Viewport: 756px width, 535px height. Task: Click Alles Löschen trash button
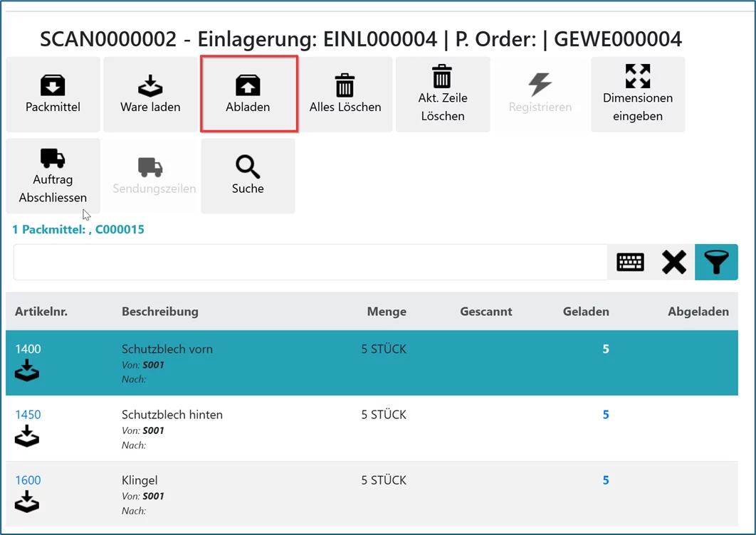point(345,95)
